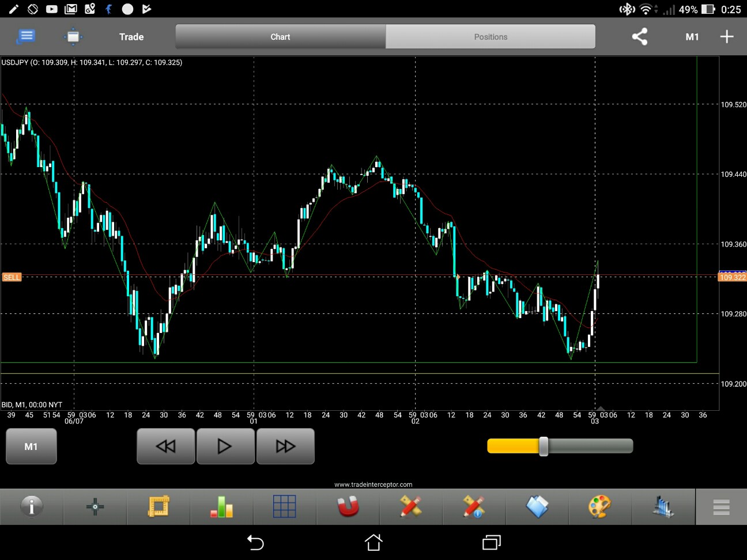Fast forward the chart playback
Image resolution: width=747 pixels, height=560 pixels.
[285, 446]
